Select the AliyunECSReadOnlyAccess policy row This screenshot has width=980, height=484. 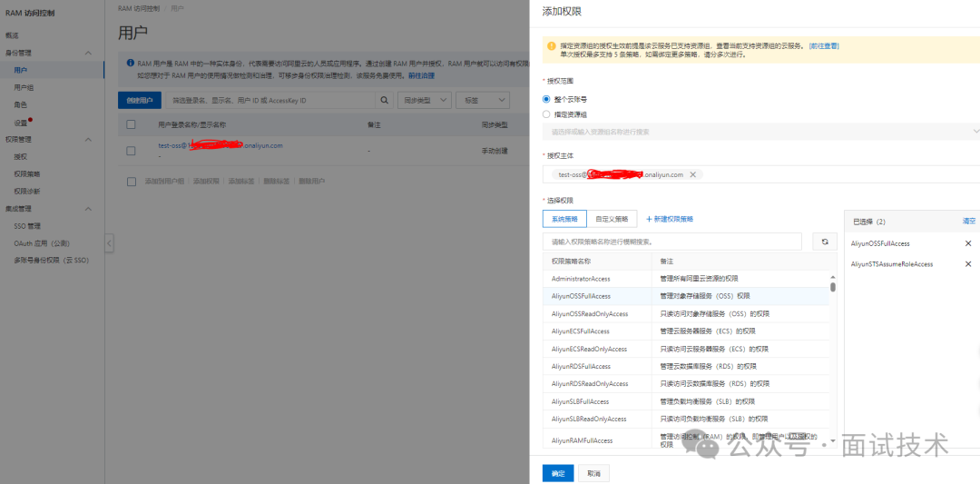686,349
